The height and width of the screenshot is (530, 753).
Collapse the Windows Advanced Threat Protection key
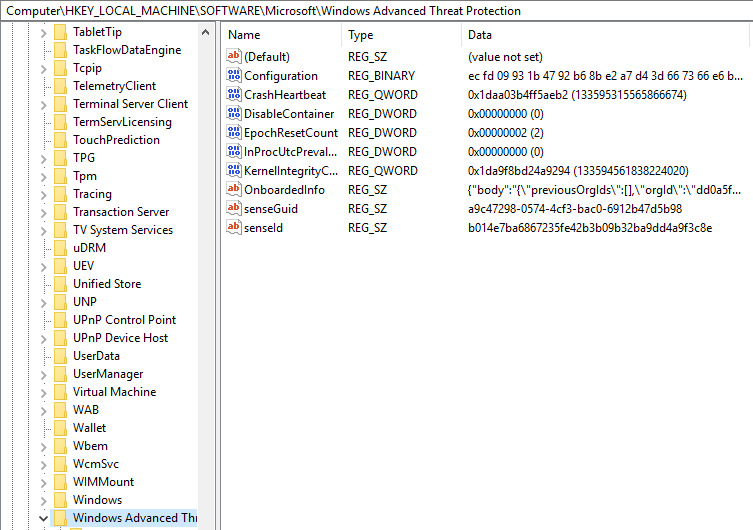pos(43,518)
